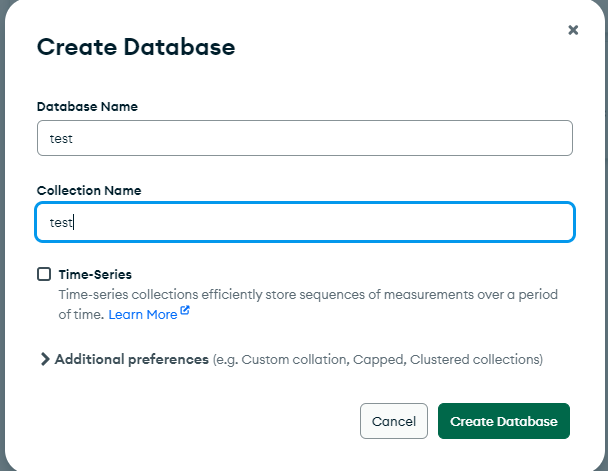
Task: Click the Additional preferences label text
Action: click(x=132, y=359)
